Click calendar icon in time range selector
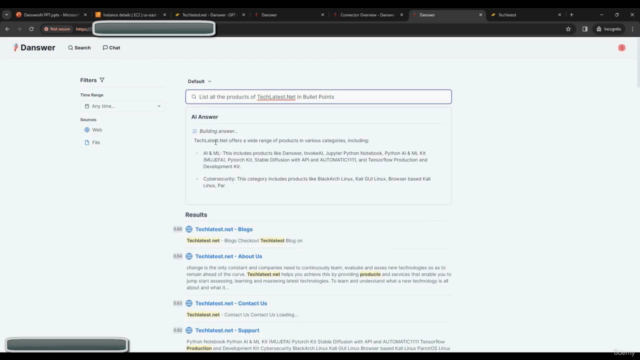This screenshot has height=360, width=640. (x=87, y=106)
